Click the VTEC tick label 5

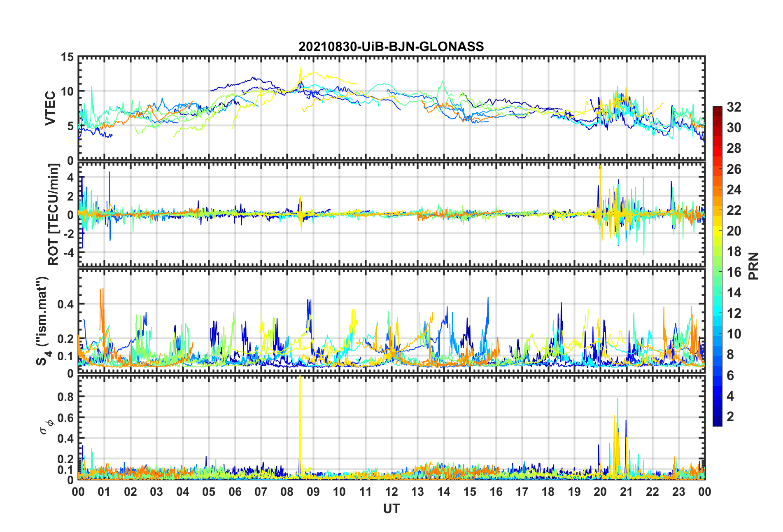[x=71, y=126]
